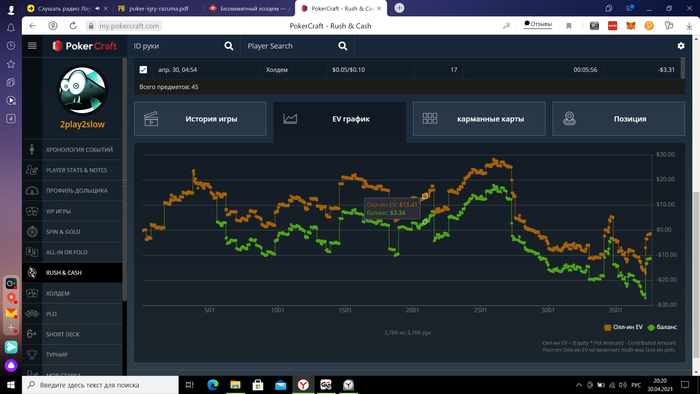Screen dimensions: 700x394
Task: Select Rush & Cash in the sidebar
Action: click(72, 273)
